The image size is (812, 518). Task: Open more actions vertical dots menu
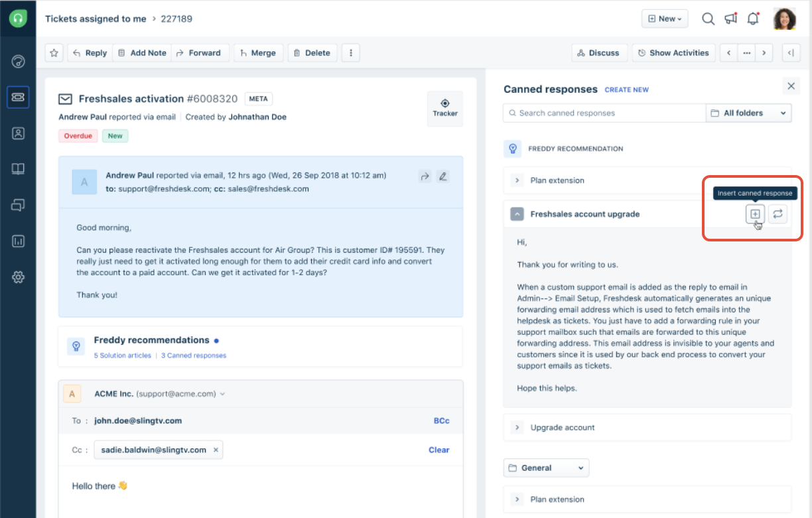[351, 53]
